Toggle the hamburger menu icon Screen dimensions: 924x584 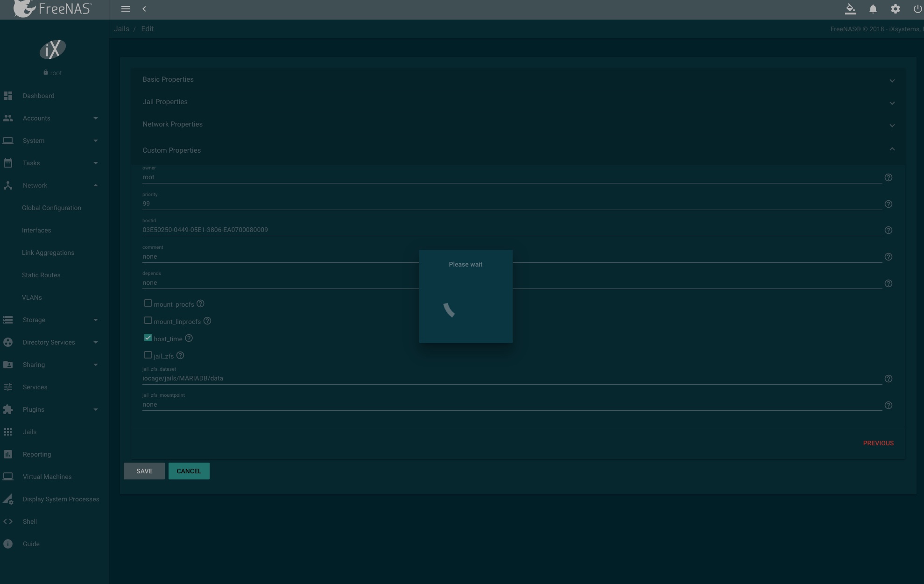(125, 9)
